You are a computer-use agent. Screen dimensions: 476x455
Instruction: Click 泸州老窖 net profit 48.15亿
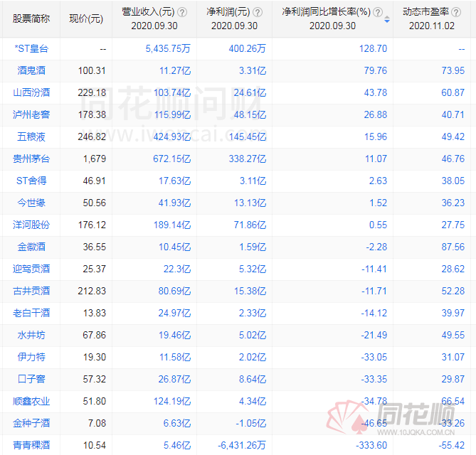250,114
